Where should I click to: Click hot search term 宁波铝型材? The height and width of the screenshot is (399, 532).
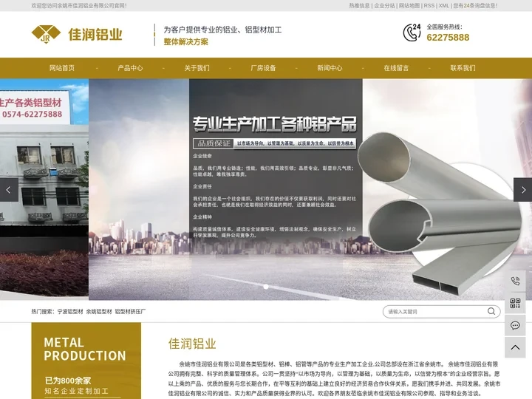[x=70, y=311]
